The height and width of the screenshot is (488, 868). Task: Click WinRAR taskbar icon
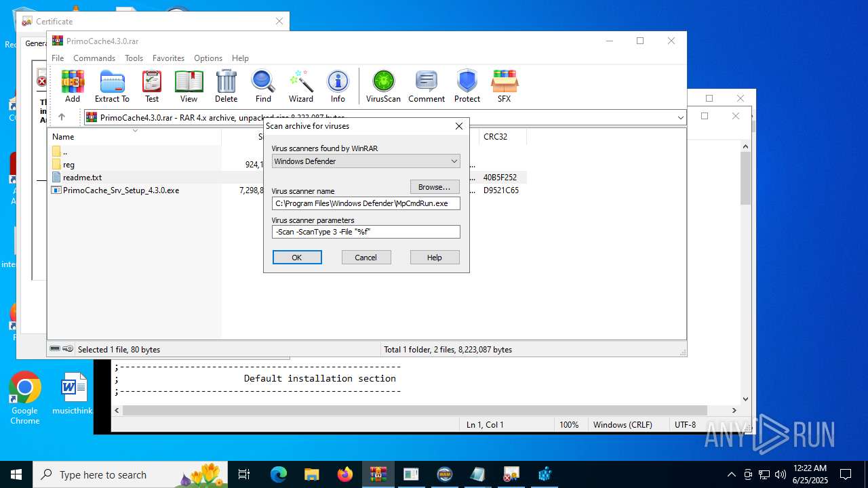(x=378, y=474)
